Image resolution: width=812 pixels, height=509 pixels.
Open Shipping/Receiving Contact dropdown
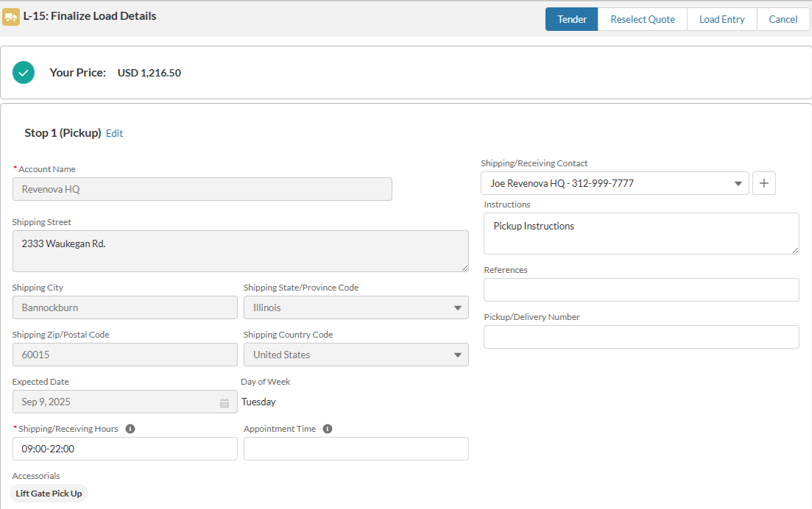(615, 183)
